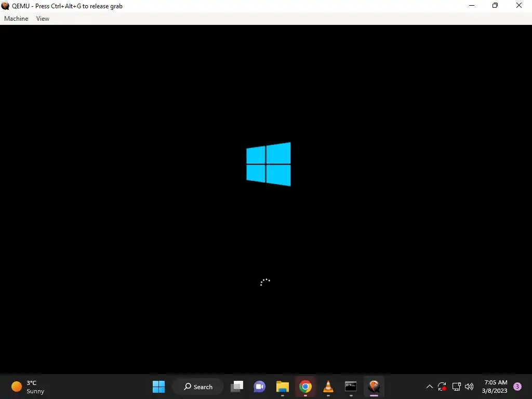Open the Windows Start menu
Viewport: 532px width, 399px height.
point(158,387)
